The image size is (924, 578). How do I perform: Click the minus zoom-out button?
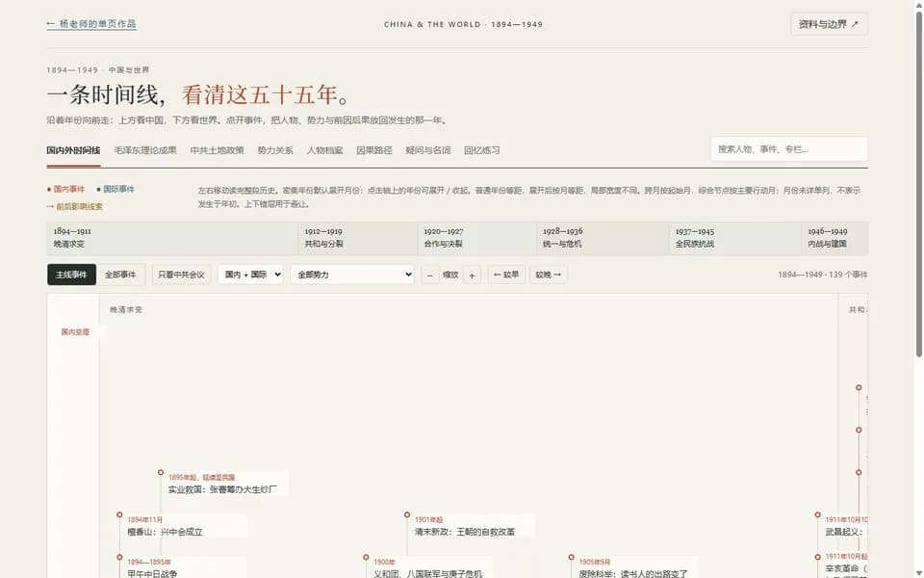point(430,276)
